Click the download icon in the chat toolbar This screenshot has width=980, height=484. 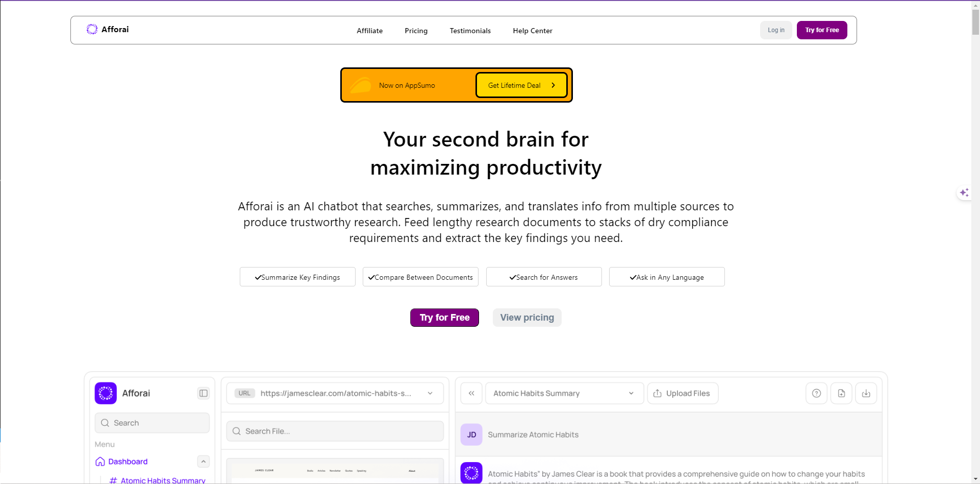(x=866, y=393)
